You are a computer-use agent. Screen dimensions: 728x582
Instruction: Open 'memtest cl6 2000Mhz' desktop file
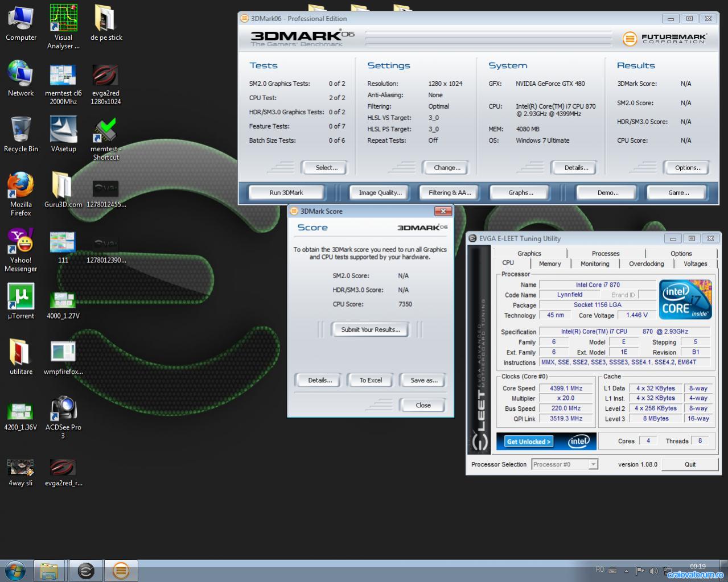63,84
